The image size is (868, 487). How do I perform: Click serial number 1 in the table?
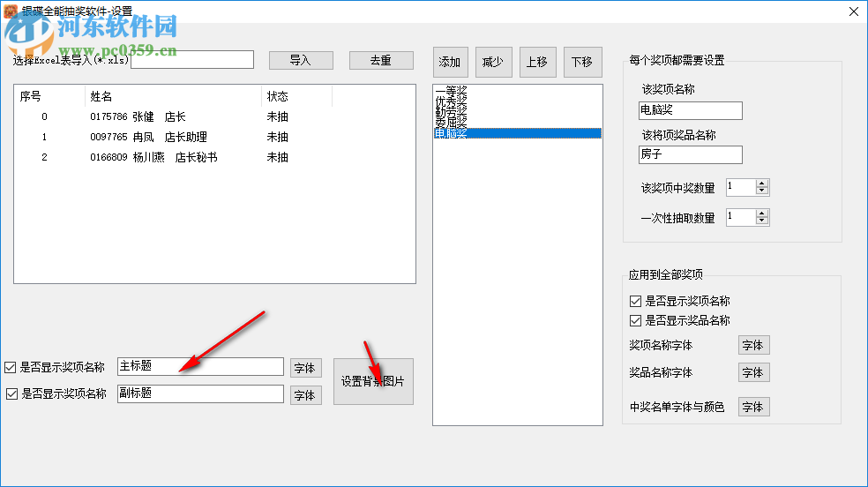tap(44, 137)
